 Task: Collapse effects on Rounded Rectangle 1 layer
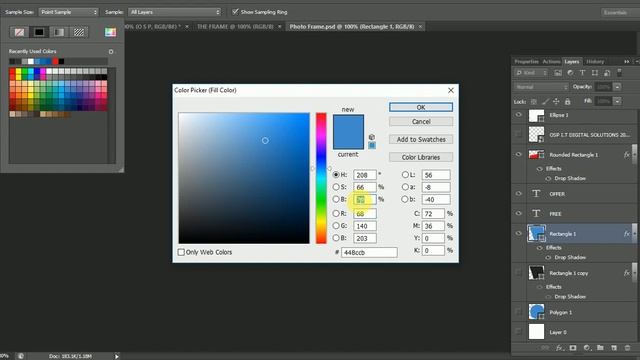click(634, 155)
